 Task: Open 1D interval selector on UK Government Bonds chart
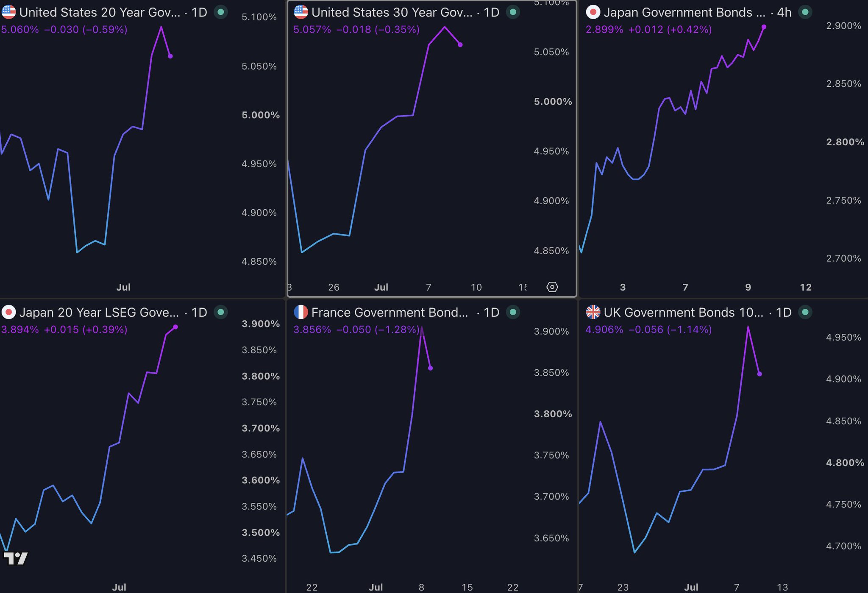click(784, 312)
